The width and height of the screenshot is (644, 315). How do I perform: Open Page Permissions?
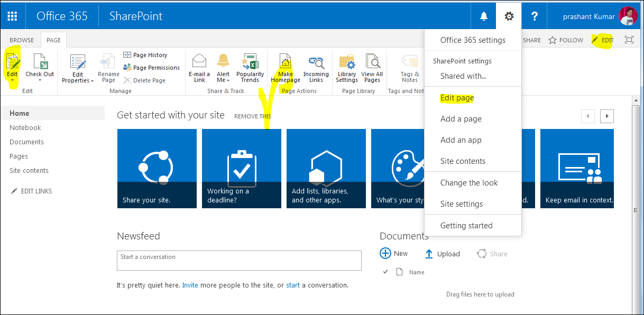pyautogui.click(x=152, y=68)
